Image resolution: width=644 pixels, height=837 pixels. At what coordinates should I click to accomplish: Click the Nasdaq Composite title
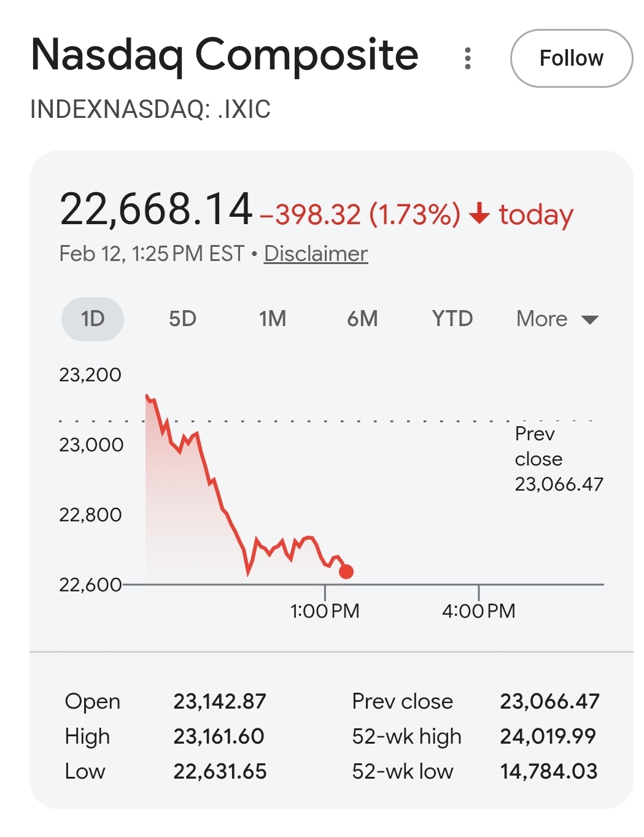(225, 55)
